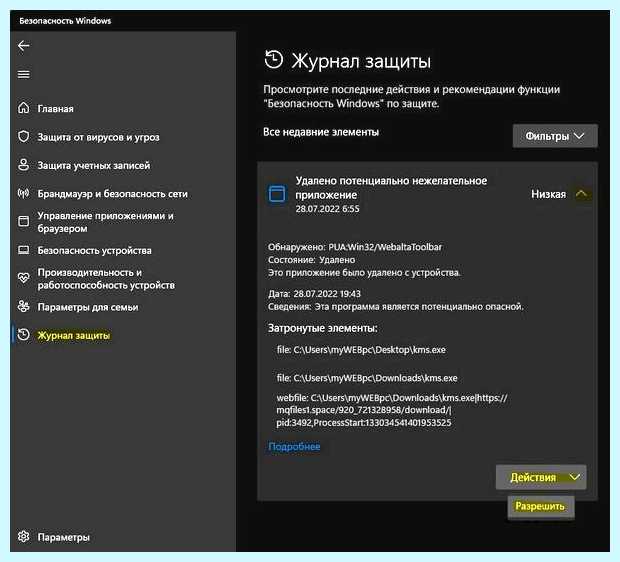Click the webfile mqfiles1.space path entry

[x=391, y=410]
